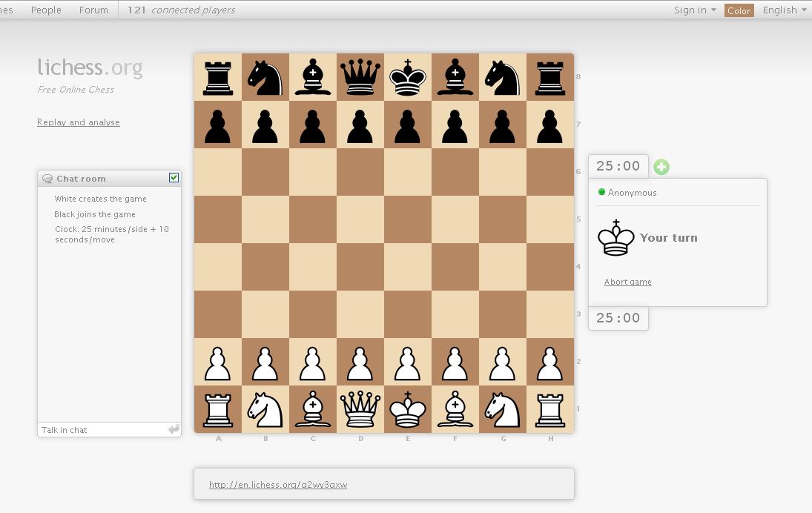Click the Abort game link
The image size is (812, 513).
[x=627, y=282]
